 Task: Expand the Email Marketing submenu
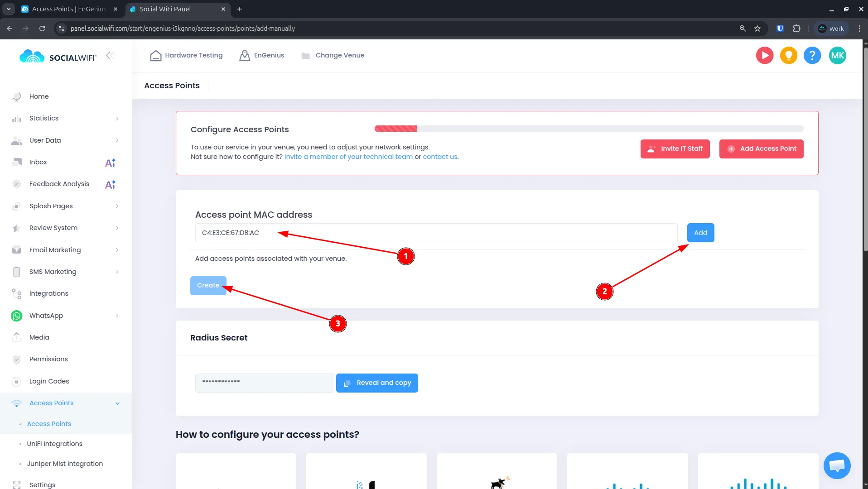point(67,250)
